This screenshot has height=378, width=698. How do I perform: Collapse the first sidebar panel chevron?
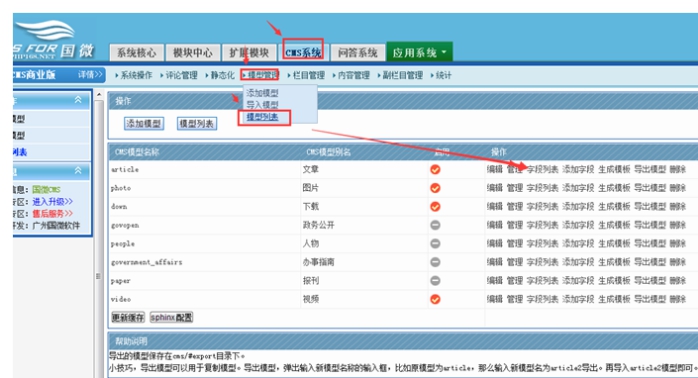pyautogui.click(x=78, y=100)
